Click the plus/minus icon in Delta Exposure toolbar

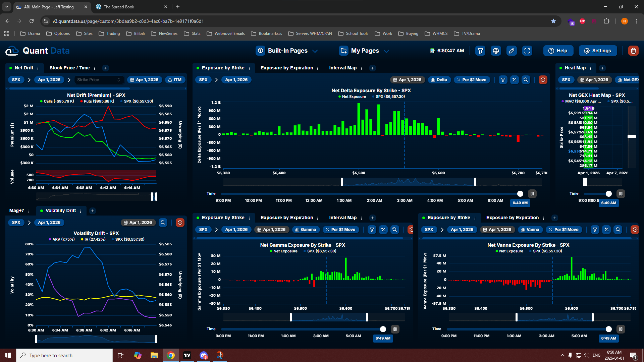[x=514, y=80]
